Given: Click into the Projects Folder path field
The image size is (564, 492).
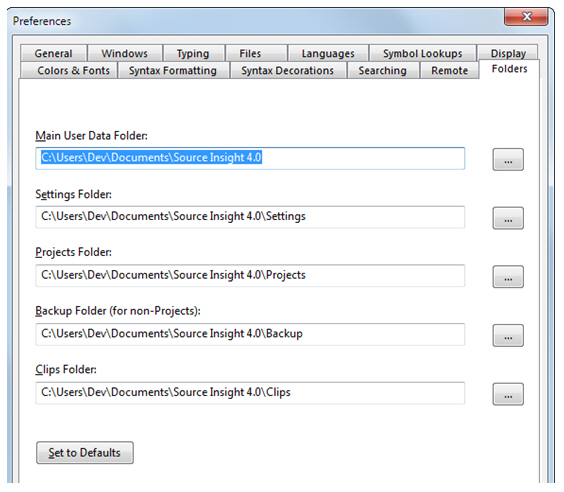Looking at the screenshot, I should tap(250, 275).
